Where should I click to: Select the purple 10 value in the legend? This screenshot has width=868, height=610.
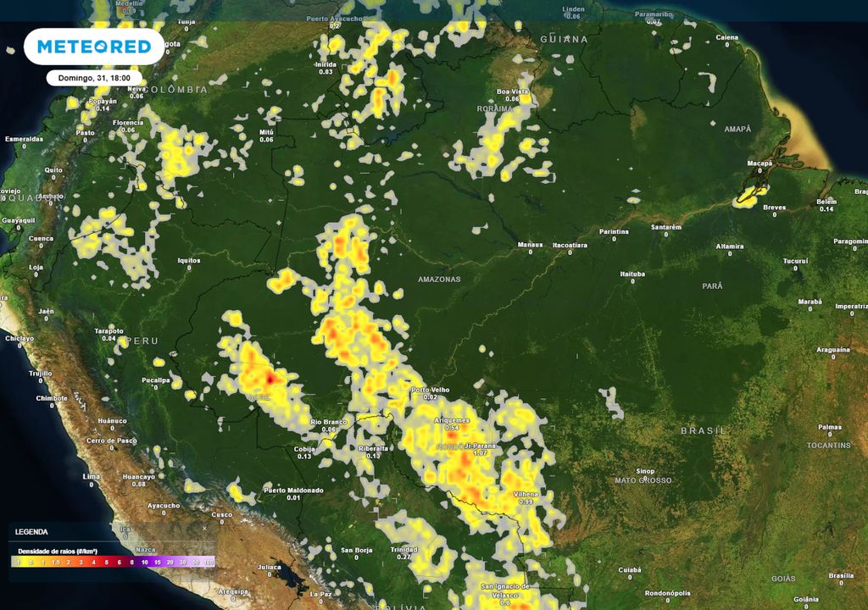coord(145,562)
